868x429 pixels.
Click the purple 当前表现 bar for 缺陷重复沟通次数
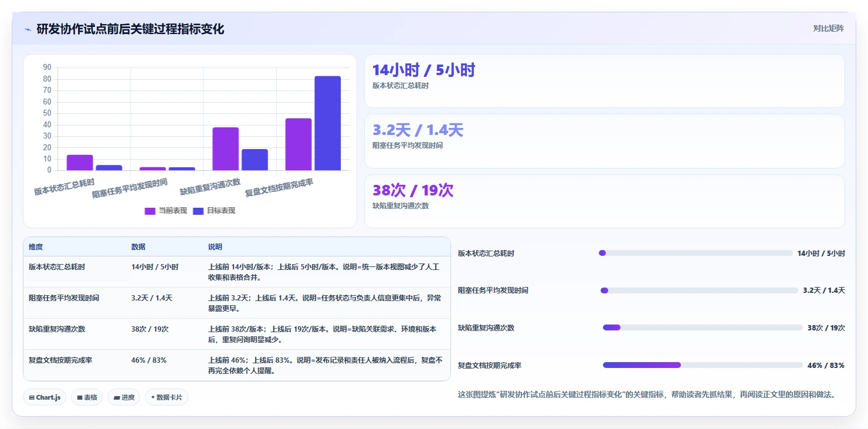(x=225, y=149)
